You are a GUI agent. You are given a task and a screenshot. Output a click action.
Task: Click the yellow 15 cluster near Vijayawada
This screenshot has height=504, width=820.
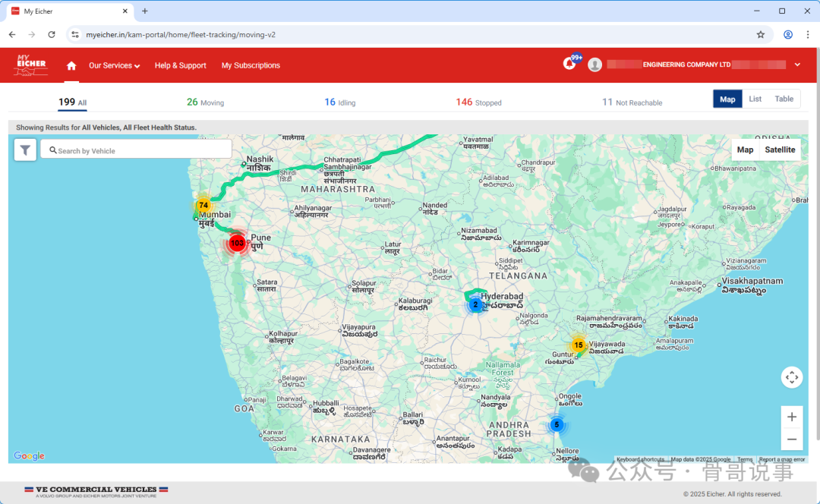tap(578, 345)
